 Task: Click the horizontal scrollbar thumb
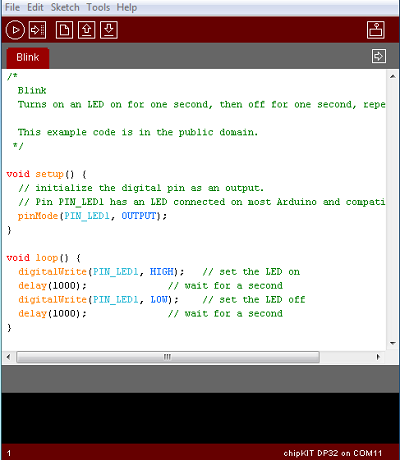pos(168,357)
